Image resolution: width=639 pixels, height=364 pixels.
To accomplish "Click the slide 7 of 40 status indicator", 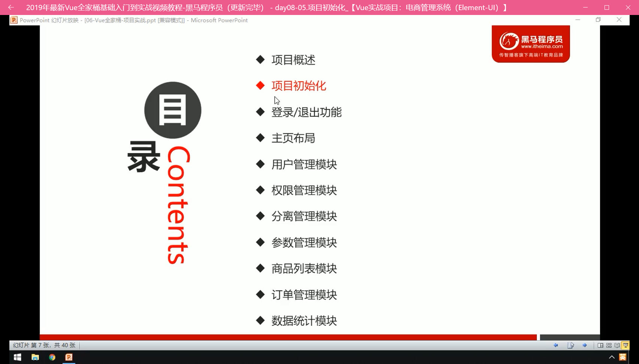I will [44, 345].
